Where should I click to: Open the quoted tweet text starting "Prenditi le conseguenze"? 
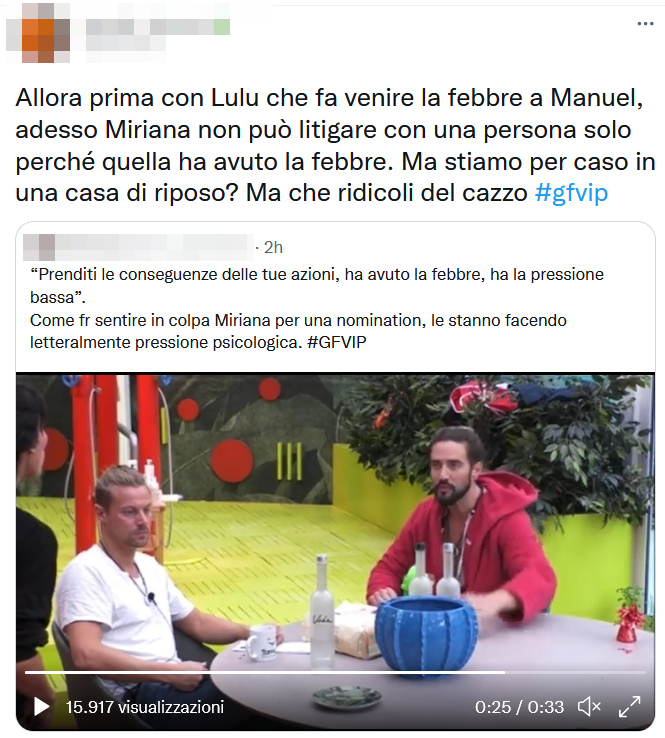pos(317,308)
